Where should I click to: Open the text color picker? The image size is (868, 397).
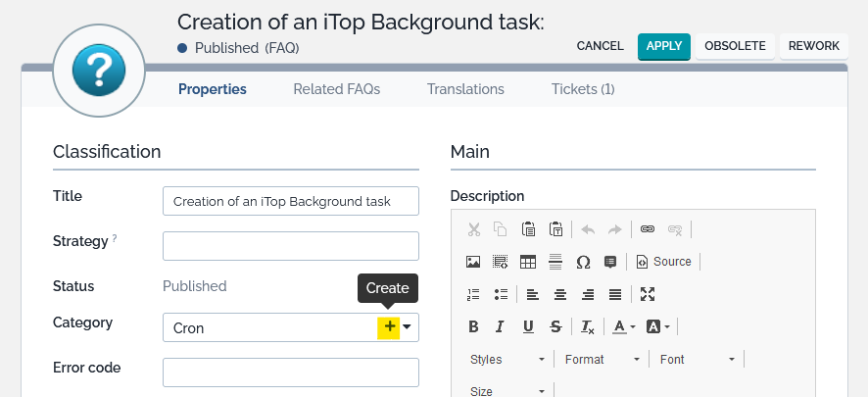pyautogui.click(x=624, y=326)
